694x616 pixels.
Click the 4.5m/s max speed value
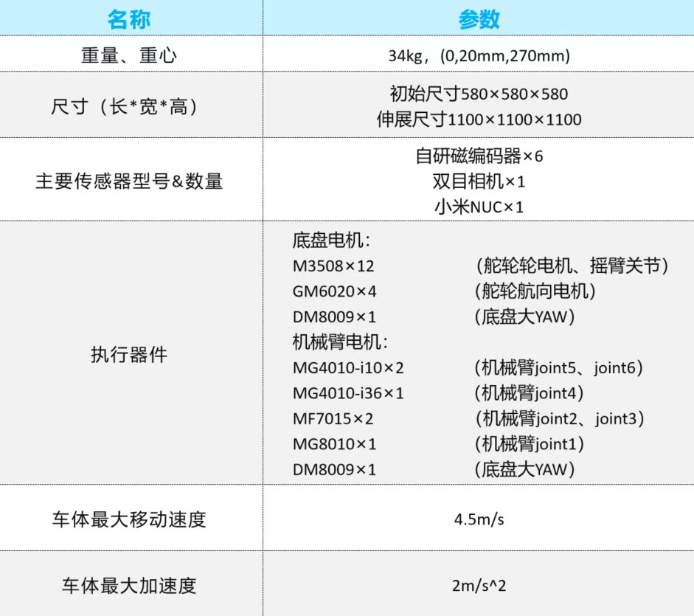[x=479, y=519]
